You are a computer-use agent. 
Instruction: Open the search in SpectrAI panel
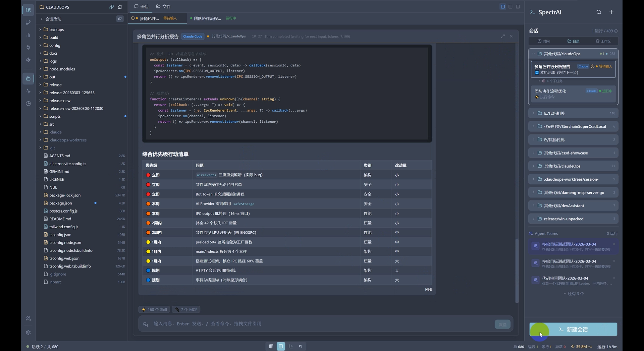[599, 12]
